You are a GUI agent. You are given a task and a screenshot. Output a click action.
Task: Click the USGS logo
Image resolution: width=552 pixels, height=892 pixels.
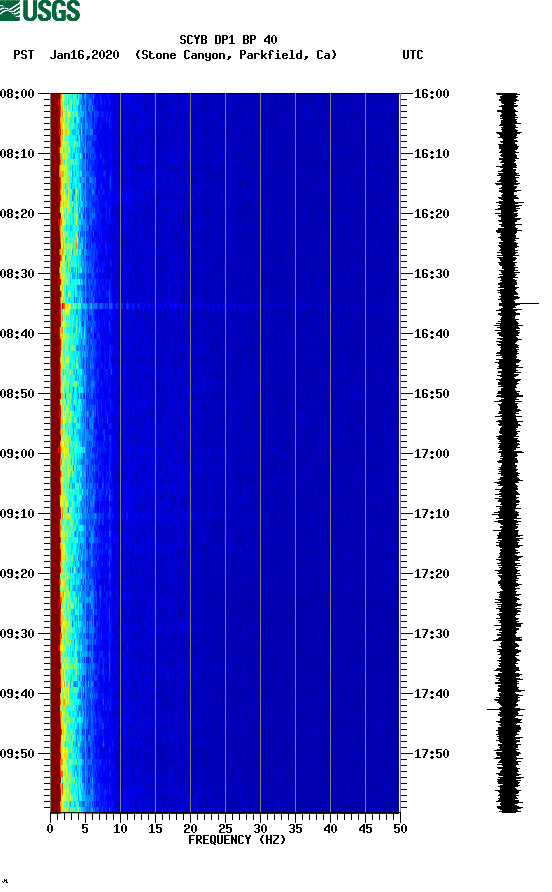[40, 10]
